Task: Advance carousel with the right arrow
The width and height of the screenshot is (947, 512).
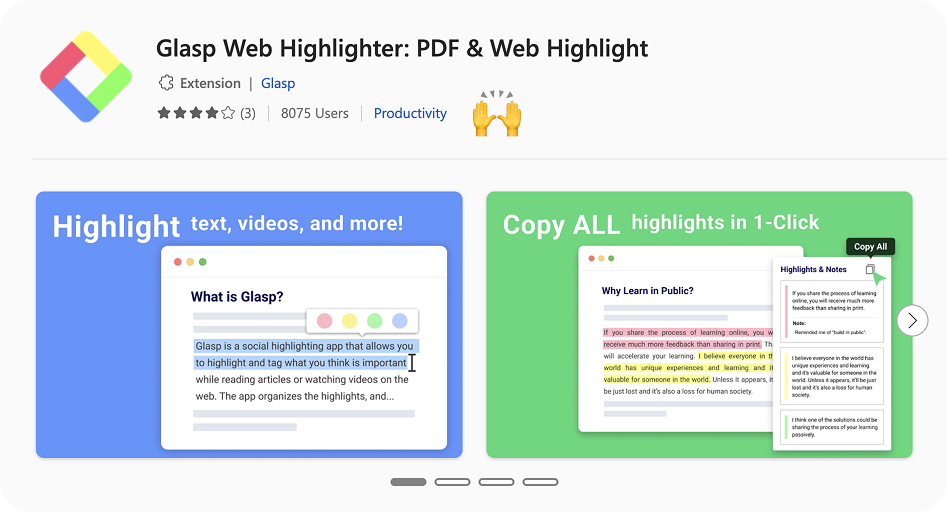Action: 912,320
